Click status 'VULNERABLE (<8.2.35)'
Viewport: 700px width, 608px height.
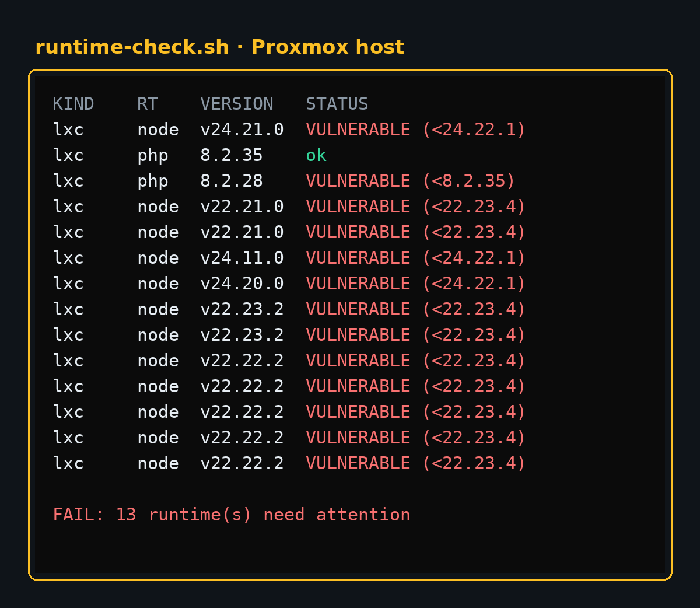point(411,181)
